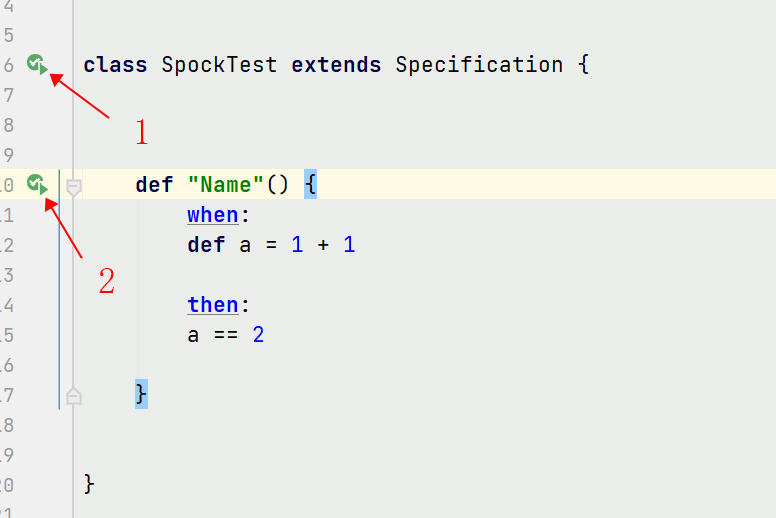Click the underlined "then" label
The width and height of the screenshot is (776, 518).
tap(212, 305)
